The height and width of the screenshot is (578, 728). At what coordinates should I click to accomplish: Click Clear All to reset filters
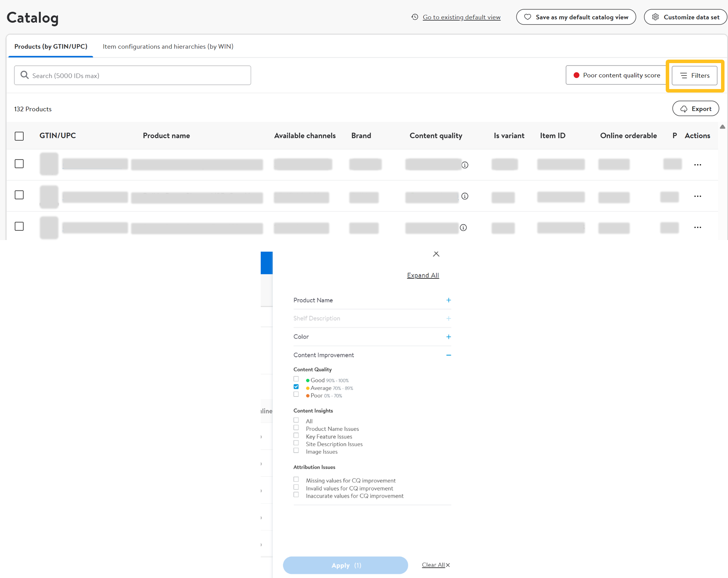coord(436,565)
